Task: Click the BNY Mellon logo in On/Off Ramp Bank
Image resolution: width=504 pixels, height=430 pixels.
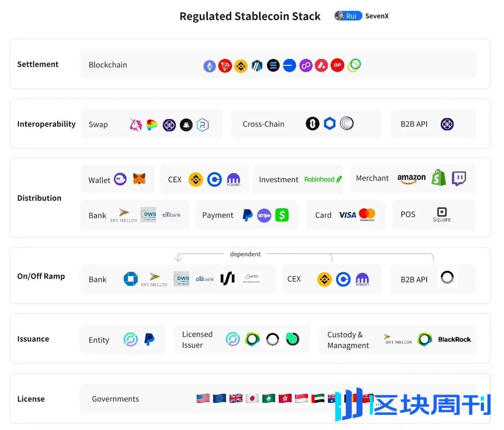Action: [154, 279]
